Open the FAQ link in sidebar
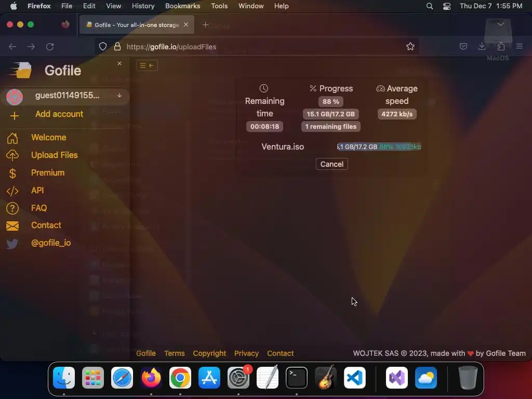This screenshot has width=532, height=399. pyautogui.click(x=39, y=208)
